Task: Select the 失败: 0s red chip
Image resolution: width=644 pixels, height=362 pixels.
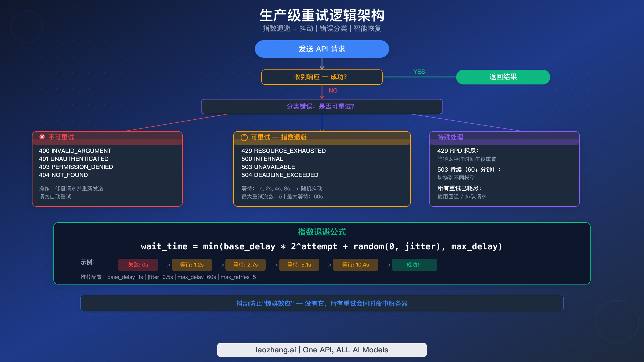Action: (138, 265)
